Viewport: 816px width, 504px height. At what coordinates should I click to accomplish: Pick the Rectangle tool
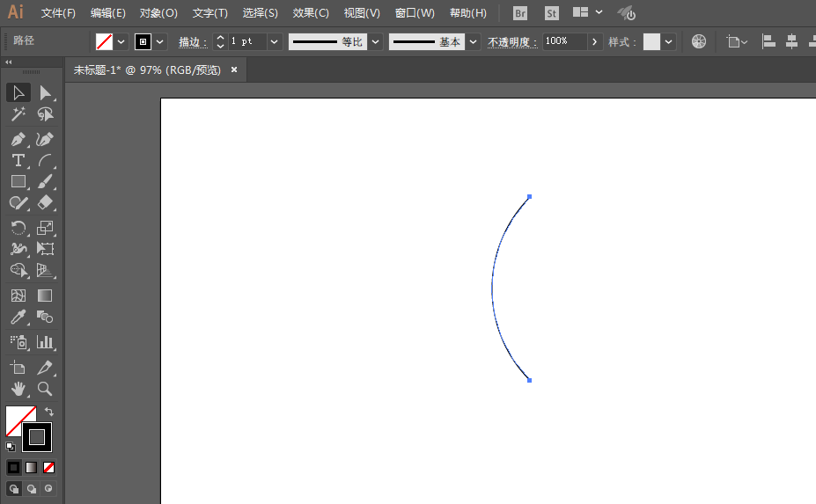click(18, 181)
